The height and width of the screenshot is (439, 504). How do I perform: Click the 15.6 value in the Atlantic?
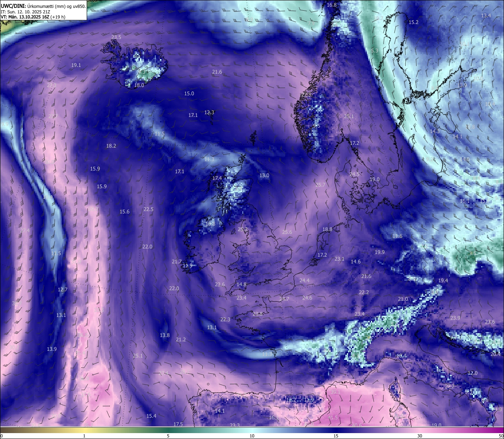tap(124, 212)
